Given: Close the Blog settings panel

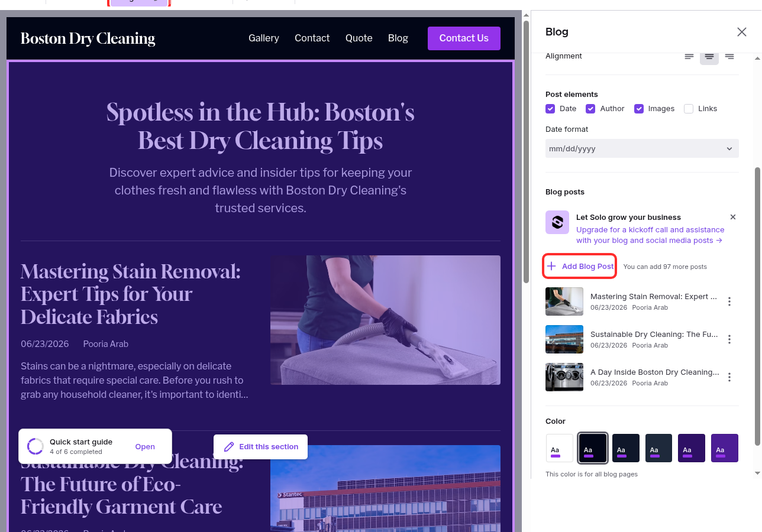Looking at the screenshot, I should [741, 32].
